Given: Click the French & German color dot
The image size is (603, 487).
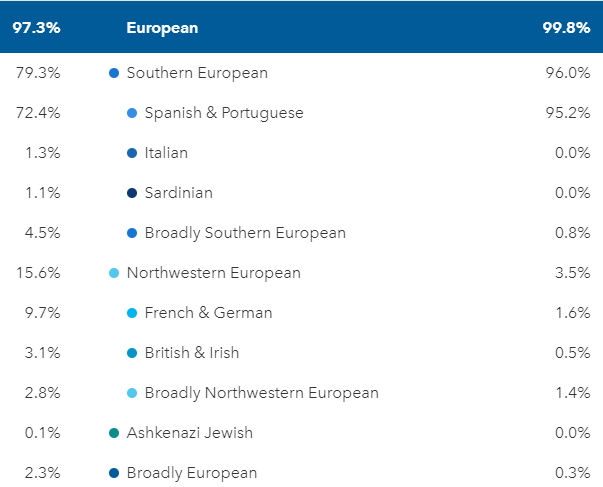Looking at the screenshot, I should [132, 313].
